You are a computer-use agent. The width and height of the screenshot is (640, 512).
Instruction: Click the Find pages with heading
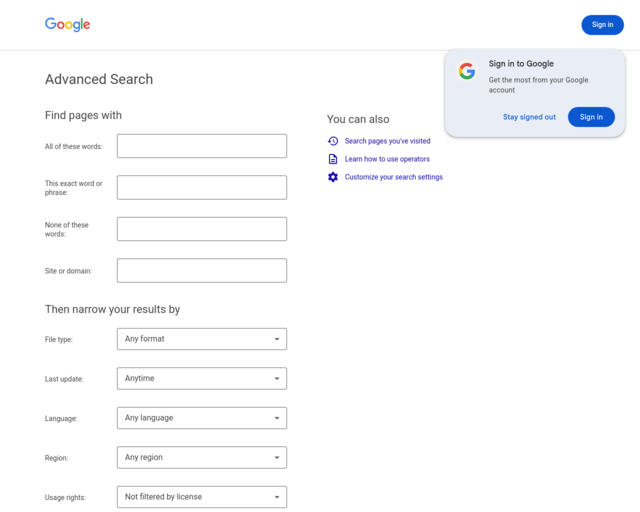click(83, 115)
